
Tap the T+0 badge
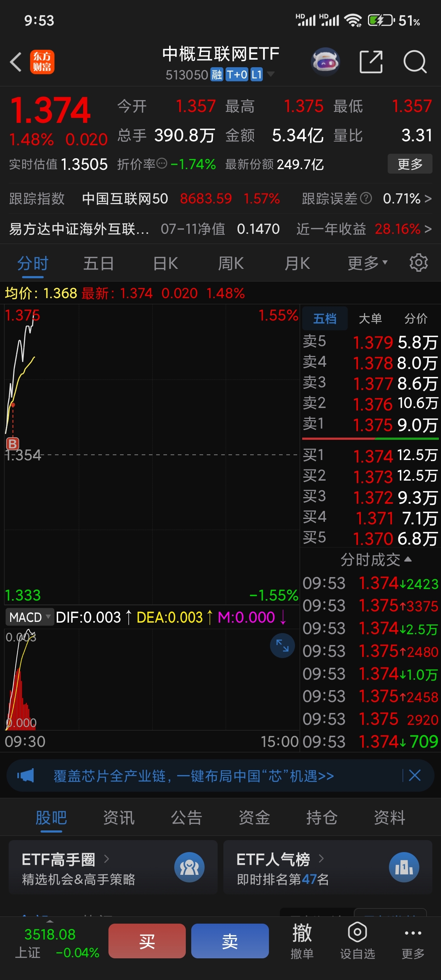point(237,74)
